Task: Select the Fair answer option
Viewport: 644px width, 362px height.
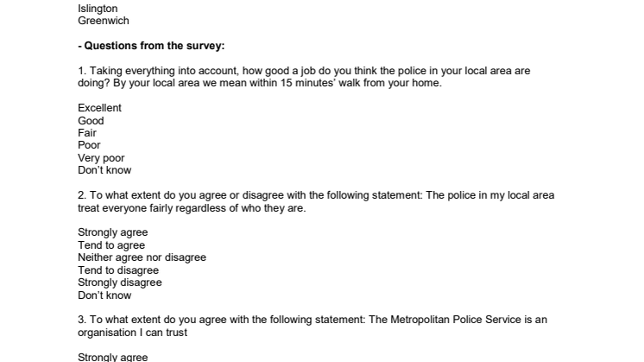Action: 87,133
